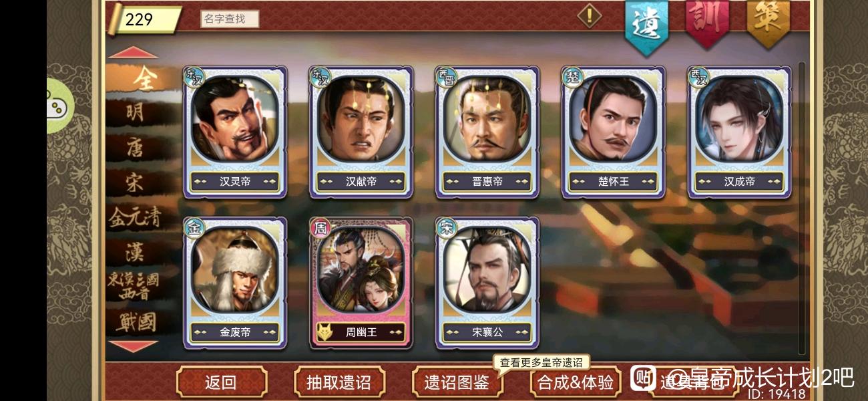Open the red 訓 banner icon
This screenshot has width=868, height=401.
pyautogui.click(x=707, y=21)
